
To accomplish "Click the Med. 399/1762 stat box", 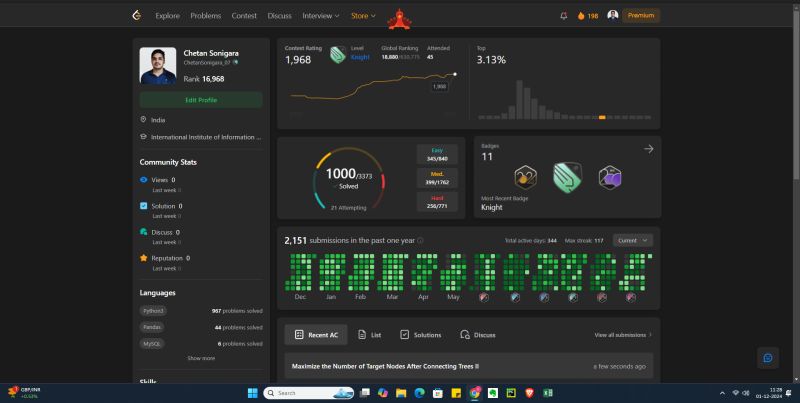I will [437, 178].
